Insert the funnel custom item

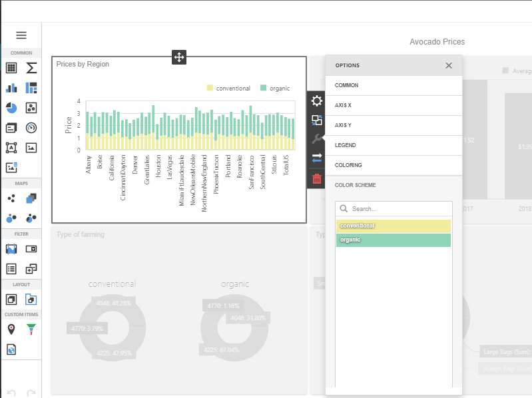[x=31, y=329]
